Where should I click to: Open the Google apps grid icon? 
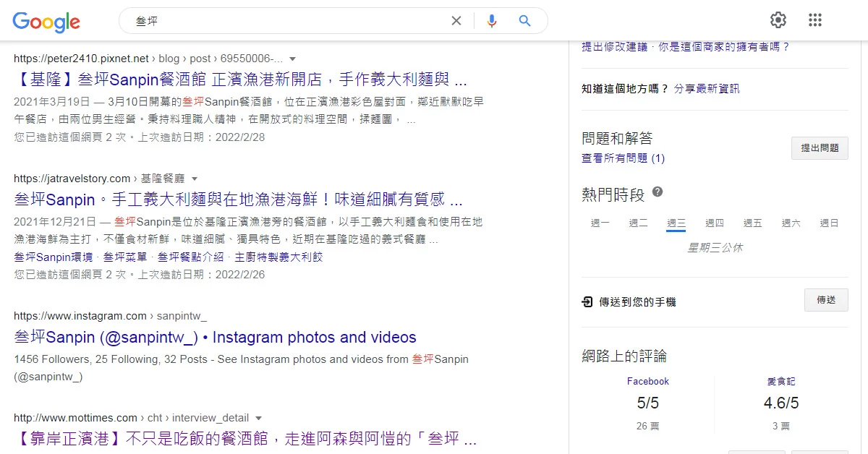(x=815, y=20)
